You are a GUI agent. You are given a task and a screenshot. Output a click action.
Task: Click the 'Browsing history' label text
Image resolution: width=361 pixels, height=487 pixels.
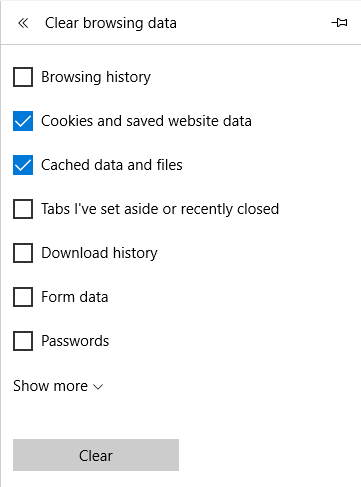[x=96, y=77]
